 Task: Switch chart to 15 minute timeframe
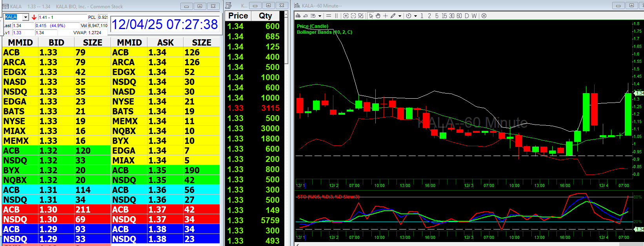pyautogui.click(x=444, y=16)
